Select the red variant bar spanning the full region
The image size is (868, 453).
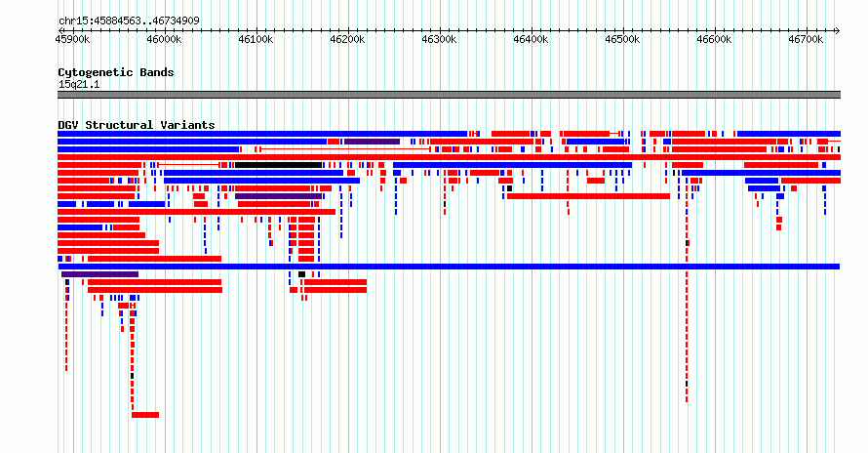point(449,157)
